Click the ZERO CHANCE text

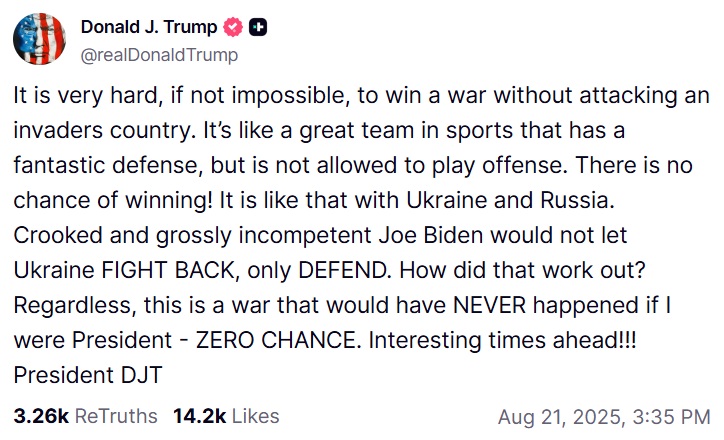pos(276,340)
